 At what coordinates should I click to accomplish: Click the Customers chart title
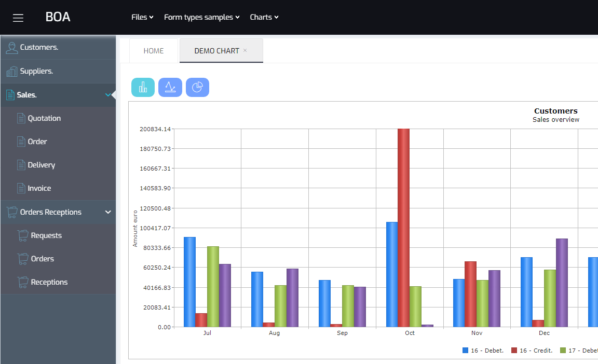(x=555, y=111)
